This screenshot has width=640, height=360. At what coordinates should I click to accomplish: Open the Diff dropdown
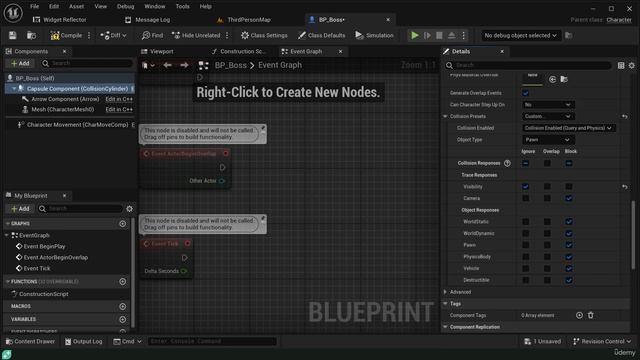(x=113, y=36)
